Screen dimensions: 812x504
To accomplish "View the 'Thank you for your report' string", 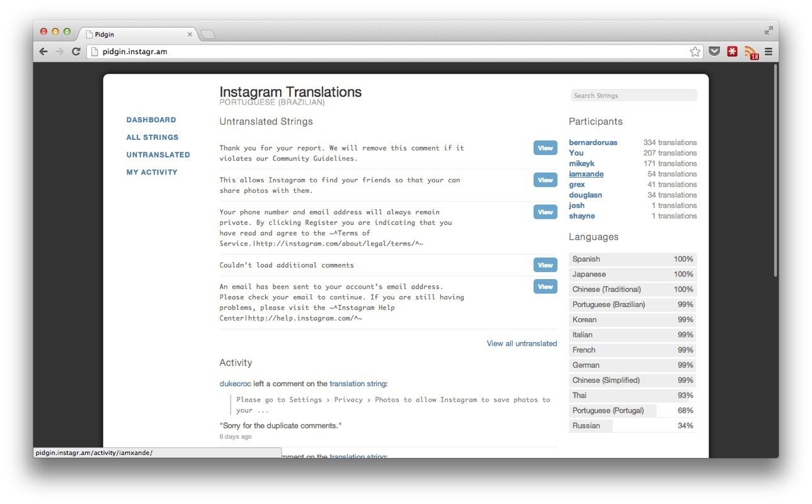I will [546, 148].
